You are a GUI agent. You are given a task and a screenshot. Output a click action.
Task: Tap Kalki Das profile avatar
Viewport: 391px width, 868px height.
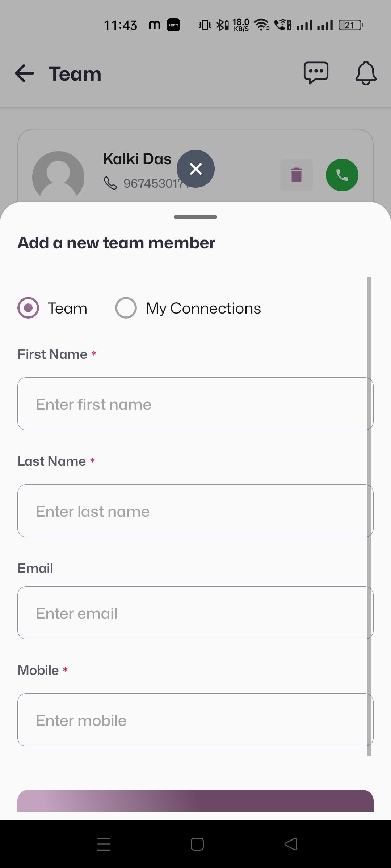click(x=58, y=176)
